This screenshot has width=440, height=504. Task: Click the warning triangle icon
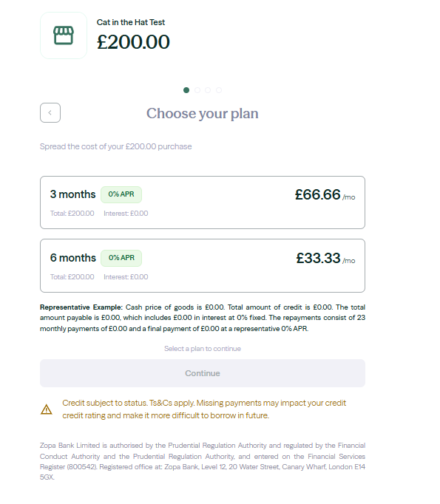[x=47, y=409]
